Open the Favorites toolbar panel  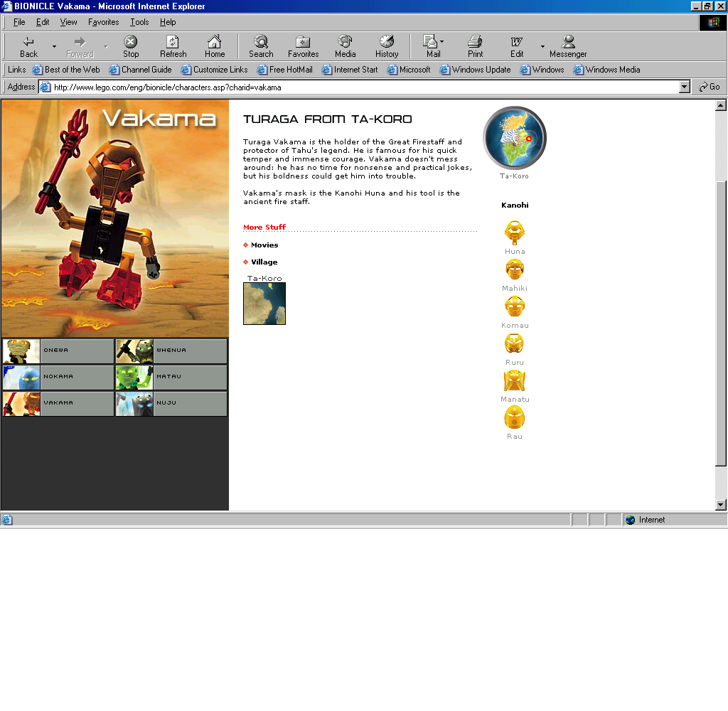303,47
